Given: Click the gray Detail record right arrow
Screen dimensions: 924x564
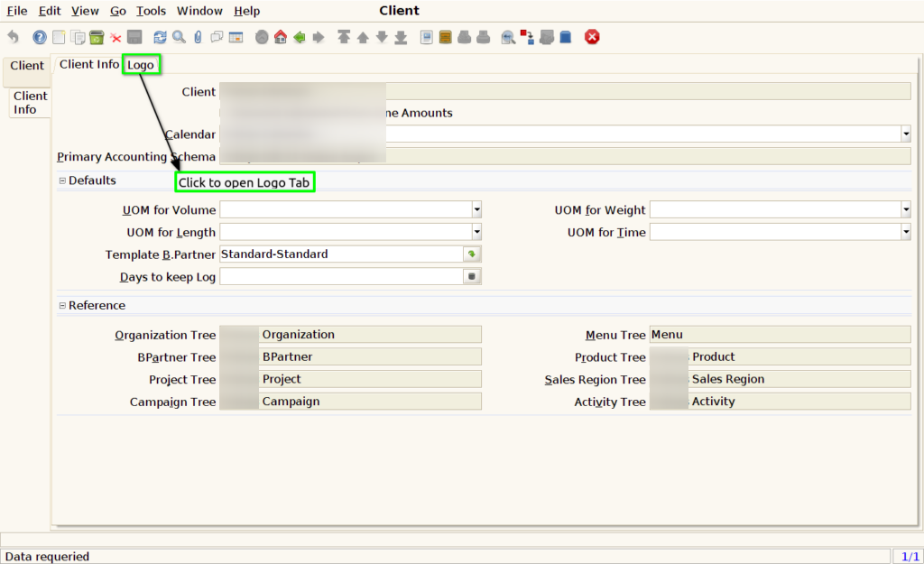Looking at the screenshot, I should 319,37.
